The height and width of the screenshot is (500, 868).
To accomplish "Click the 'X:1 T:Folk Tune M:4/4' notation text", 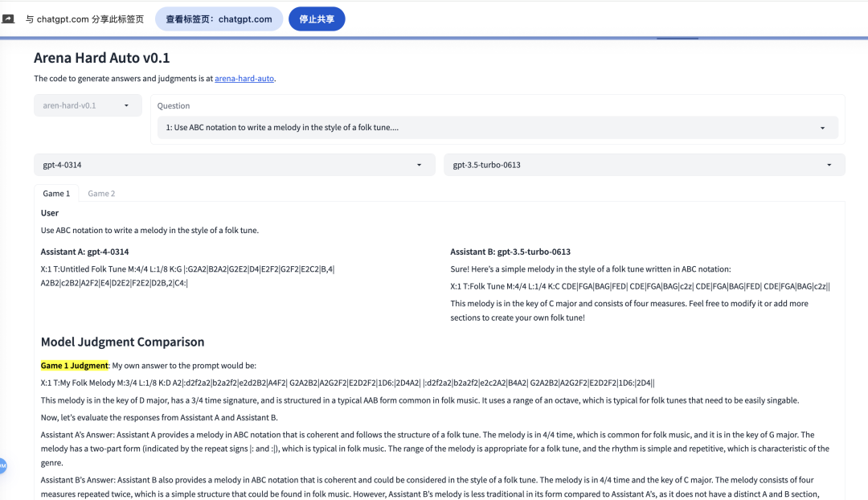I will (640, 286).
